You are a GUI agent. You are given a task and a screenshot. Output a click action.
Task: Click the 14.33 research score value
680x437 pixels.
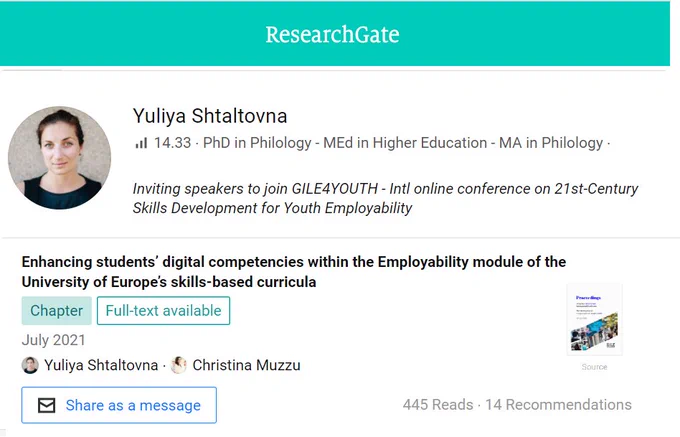pyautogui.click(x=173, y=143)
